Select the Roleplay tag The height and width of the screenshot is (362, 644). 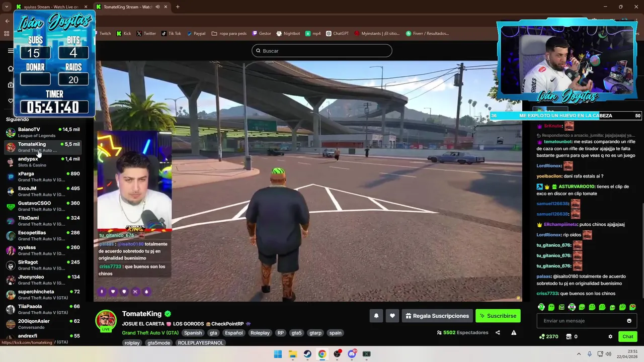(260, 333)
